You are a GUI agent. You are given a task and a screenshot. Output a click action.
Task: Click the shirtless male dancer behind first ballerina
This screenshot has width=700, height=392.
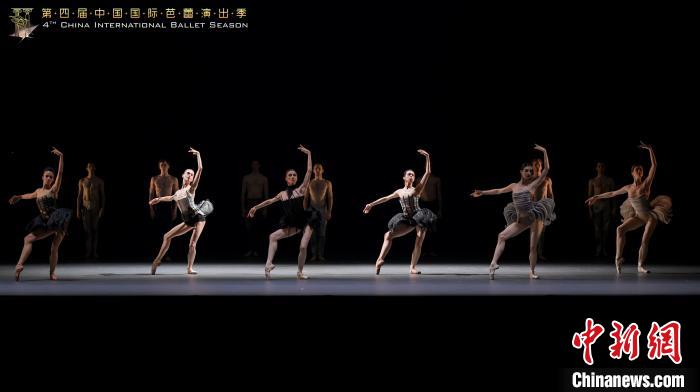(x=91, y=211)
